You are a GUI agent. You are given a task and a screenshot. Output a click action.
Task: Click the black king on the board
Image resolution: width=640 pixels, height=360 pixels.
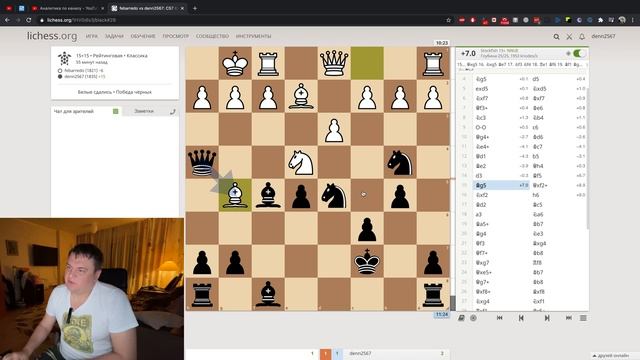(367, 262)
